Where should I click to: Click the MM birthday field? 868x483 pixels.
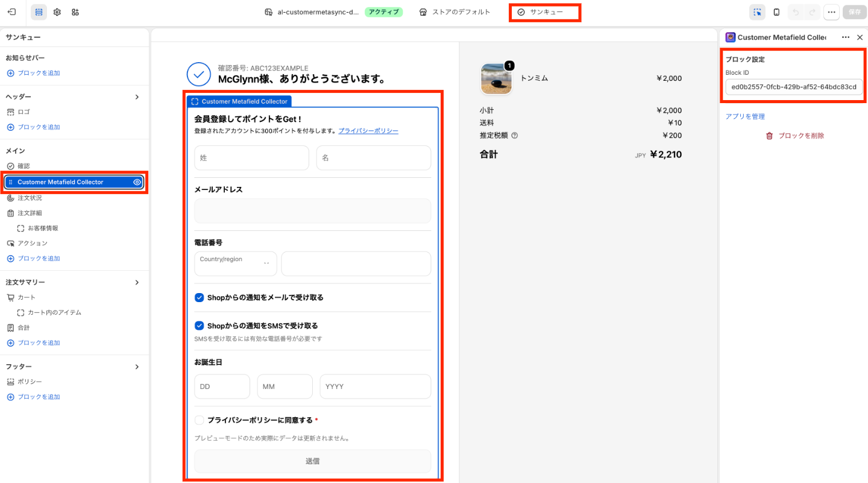pyautogui.click(x=285, y=387)
